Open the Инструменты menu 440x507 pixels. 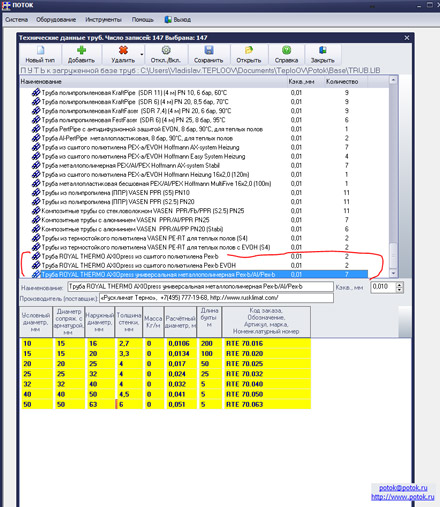coord(103,20)
